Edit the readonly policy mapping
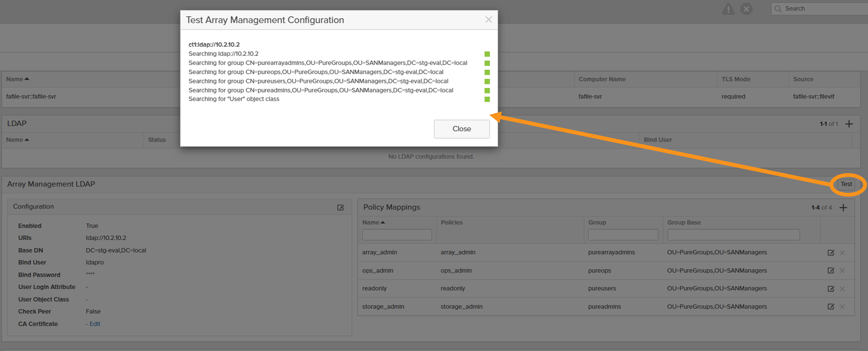The height and width of the screenshot is (351, 868). coord(831,289)
